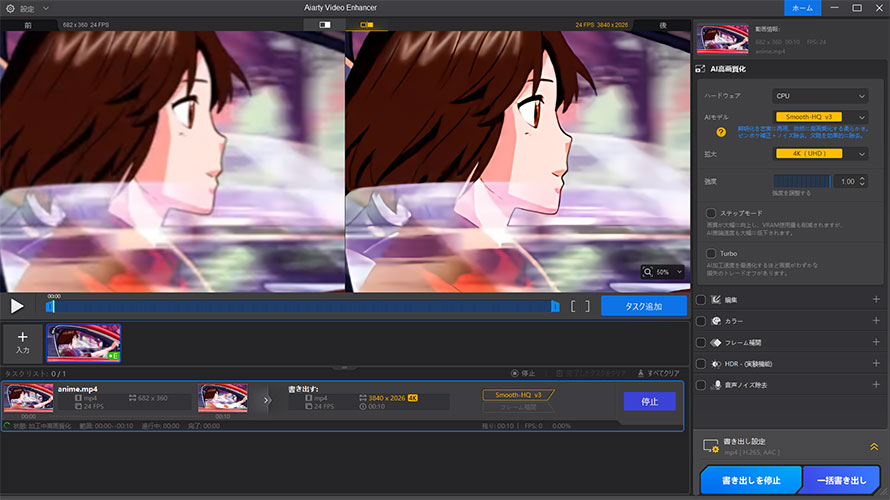This screenshot has height=500, width=890.
Task: Click the strength value 1.00 field
Action: (x=847, y=182)
